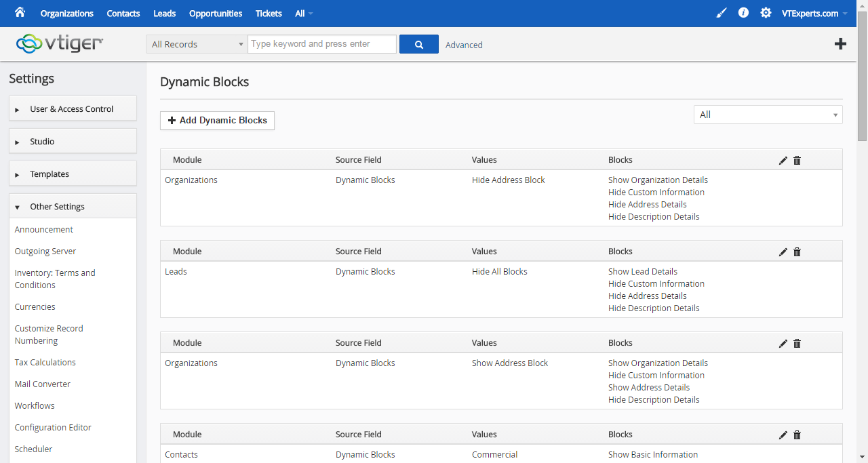Click the 'Contacts' module cell
Viewport: 868px width, 463px height.
point(181,454)
